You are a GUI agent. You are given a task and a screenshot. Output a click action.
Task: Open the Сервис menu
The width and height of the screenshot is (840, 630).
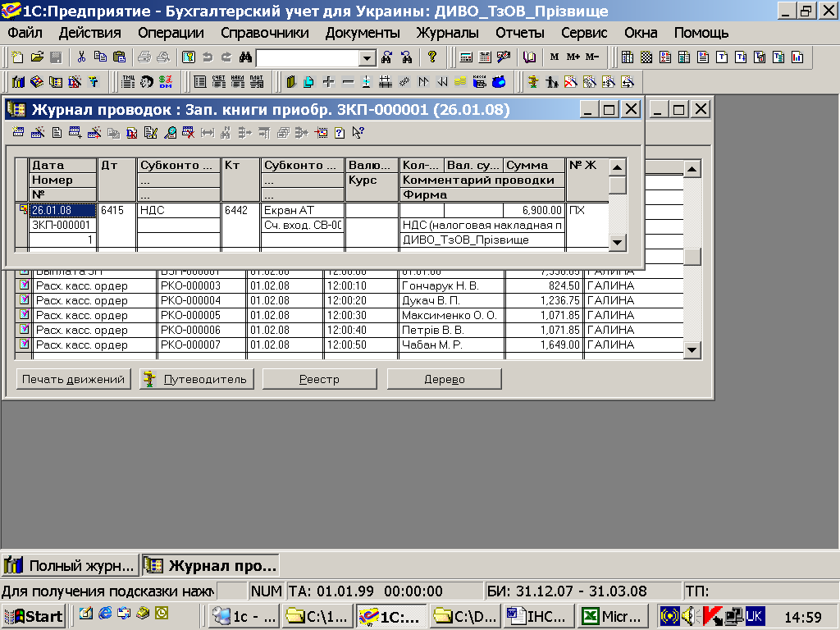[x=584, y=33]
